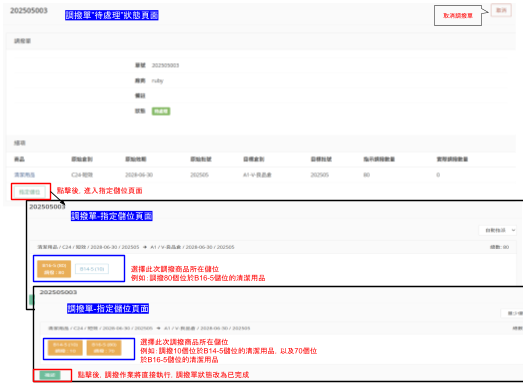Click the green 待處理 status badge
This screenshot has height=384, width=523.
tap(161, 111)
